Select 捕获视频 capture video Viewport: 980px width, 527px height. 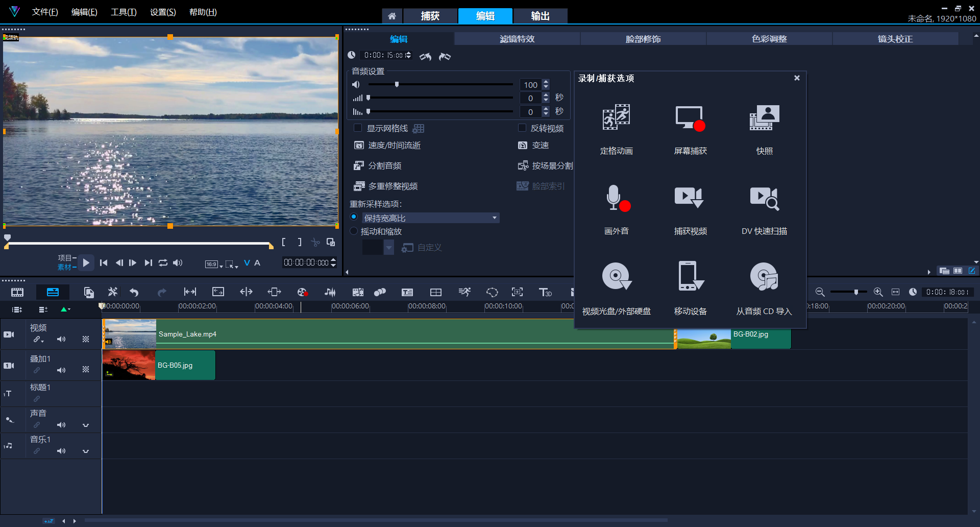(690, 209)
